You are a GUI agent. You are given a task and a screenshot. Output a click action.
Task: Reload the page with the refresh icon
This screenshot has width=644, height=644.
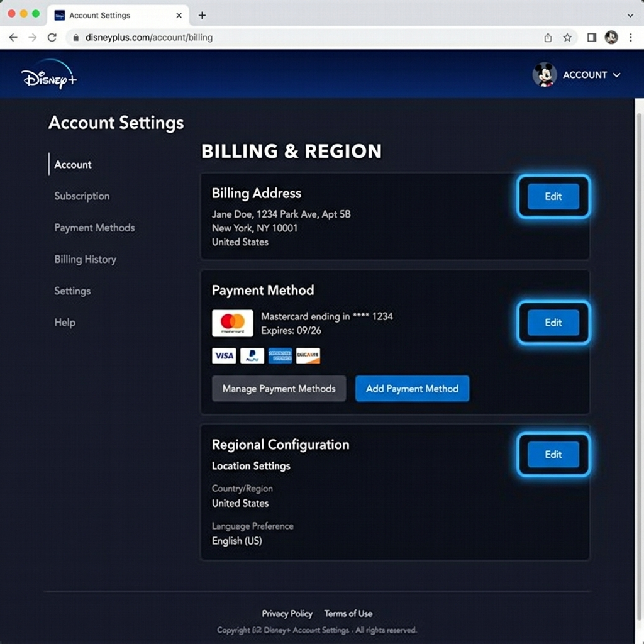tap(52, 37)
